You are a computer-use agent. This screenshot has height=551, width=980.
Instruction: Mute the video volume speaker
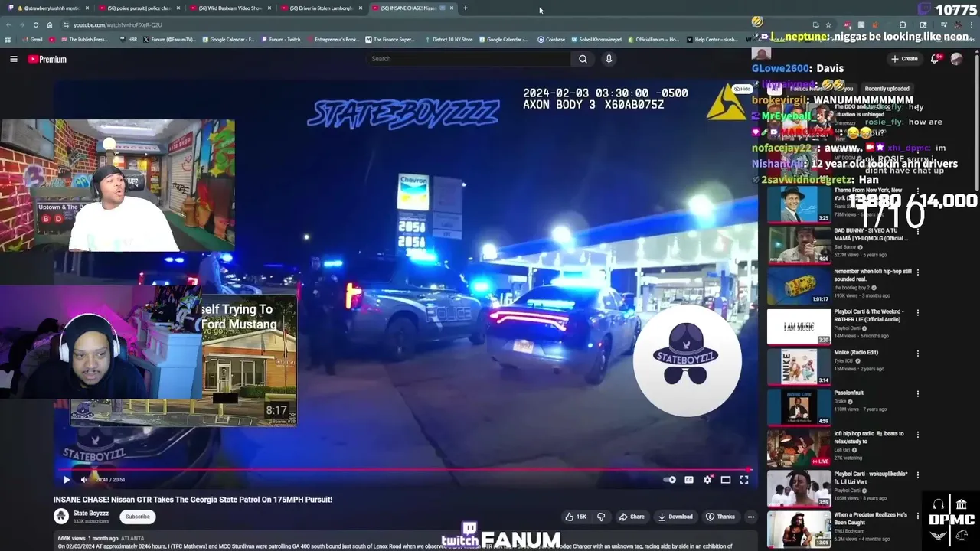(x=83, y=480)
